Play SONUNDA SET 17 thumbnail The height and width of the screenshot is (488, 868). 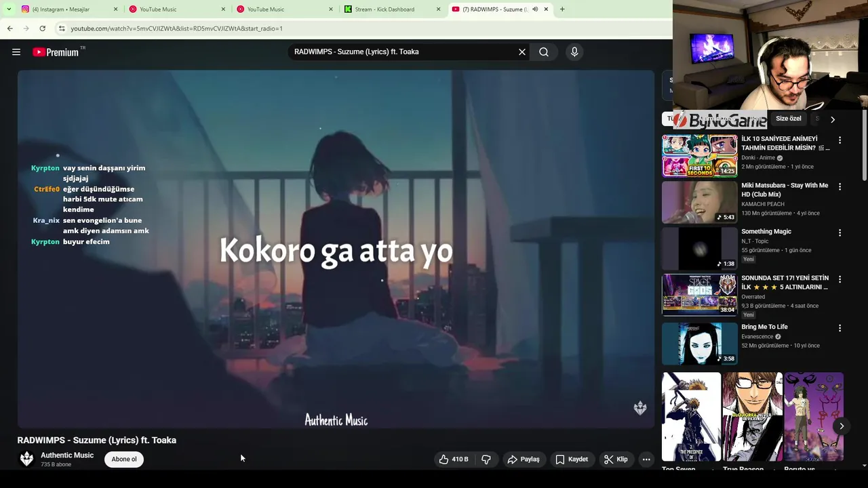point(700,295)
